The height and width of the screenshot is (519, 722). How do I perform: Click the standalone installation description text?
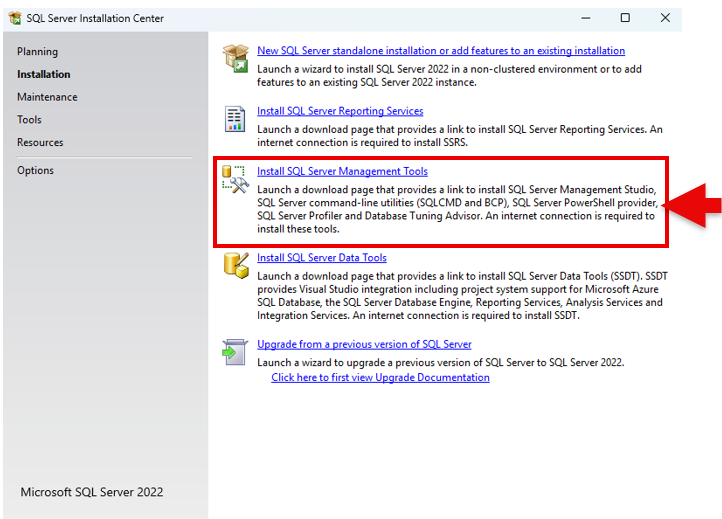[x=449, y=76]
